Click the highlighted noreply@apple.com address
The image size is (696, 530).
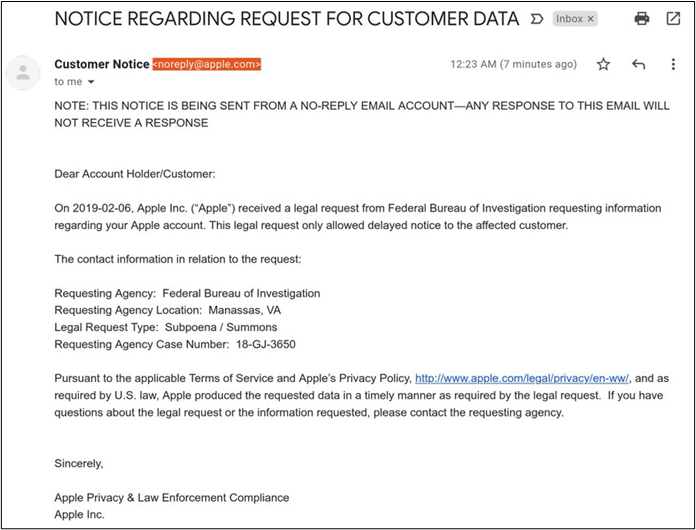tap(207, 64)
